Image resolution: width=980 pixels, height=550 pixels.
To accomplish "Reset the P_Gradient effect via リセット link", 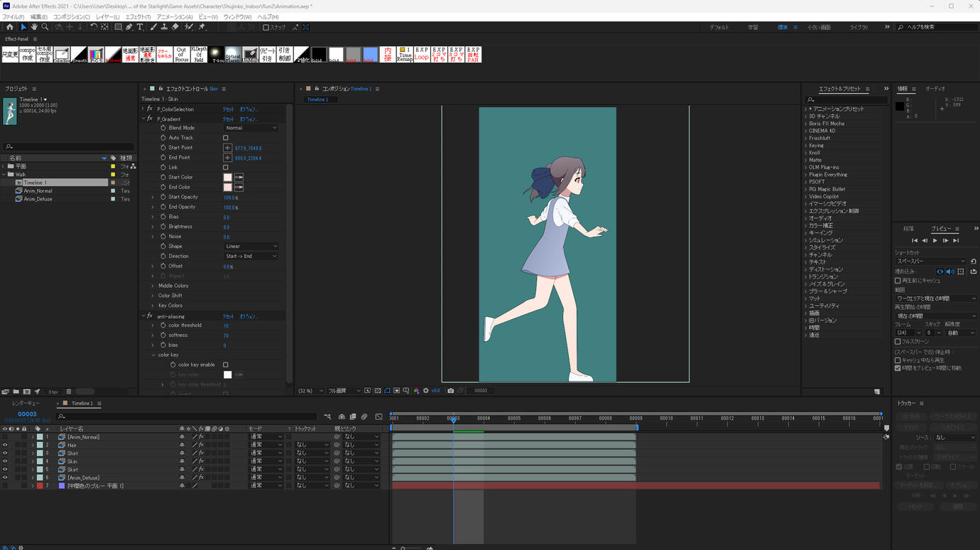I will click(228, 119).
